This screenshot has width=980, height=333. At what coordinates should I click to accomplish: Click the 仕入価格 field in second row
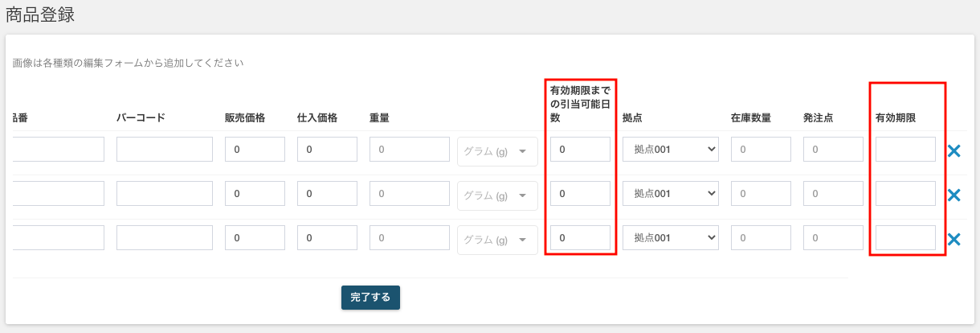[327, 193]
